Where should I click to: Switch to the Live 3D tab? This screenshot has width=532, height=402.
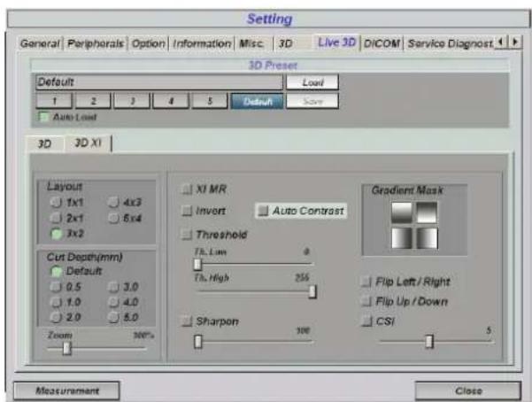336,43
